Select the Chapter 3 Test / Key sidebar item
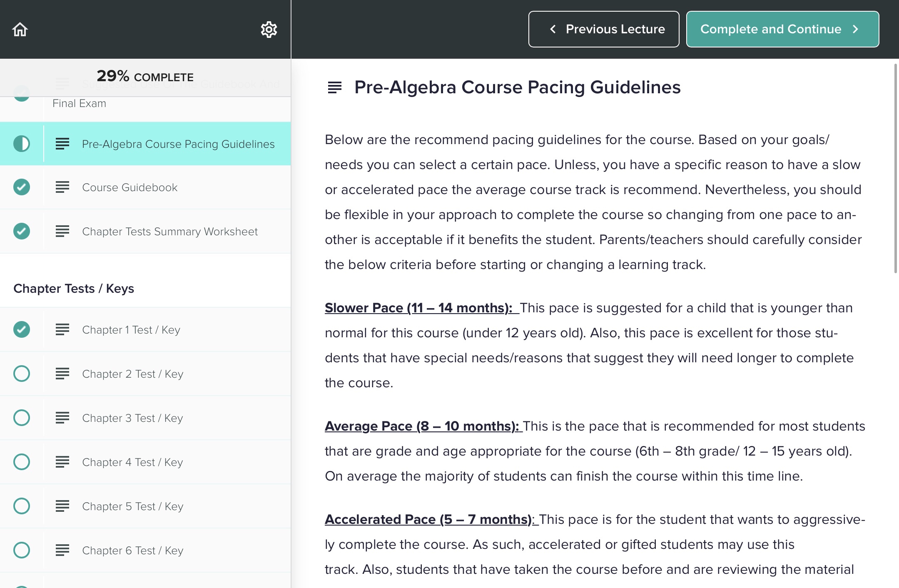The height and width of the screenshot is (588, 899). [132, 418]
